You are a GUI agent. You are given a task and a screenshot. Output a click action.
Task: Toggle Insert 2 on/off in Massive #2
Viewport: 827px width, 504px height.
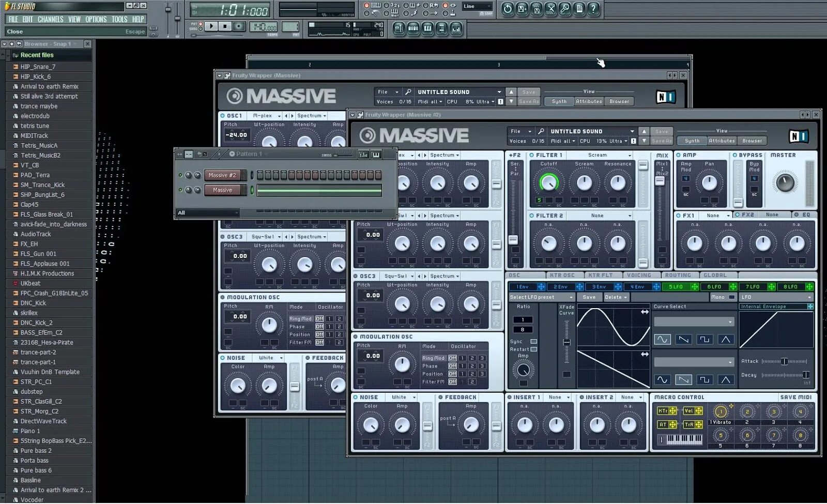tap(582, 398)
